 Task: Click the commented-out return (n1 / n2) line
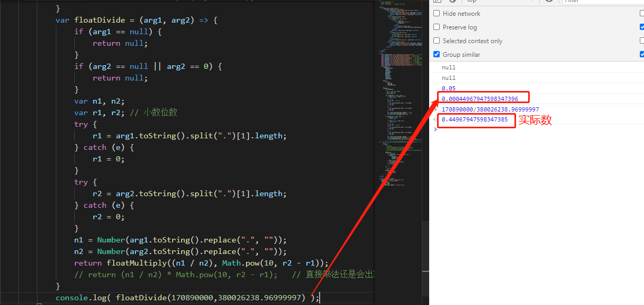tap(224, 274)
